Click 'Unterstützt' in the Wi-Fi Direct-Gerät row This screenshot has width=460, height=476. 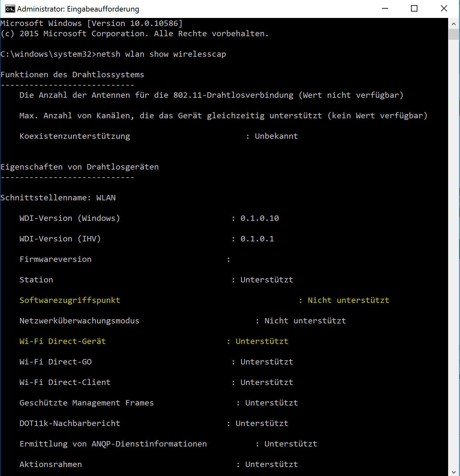click(x=262, y=341)
